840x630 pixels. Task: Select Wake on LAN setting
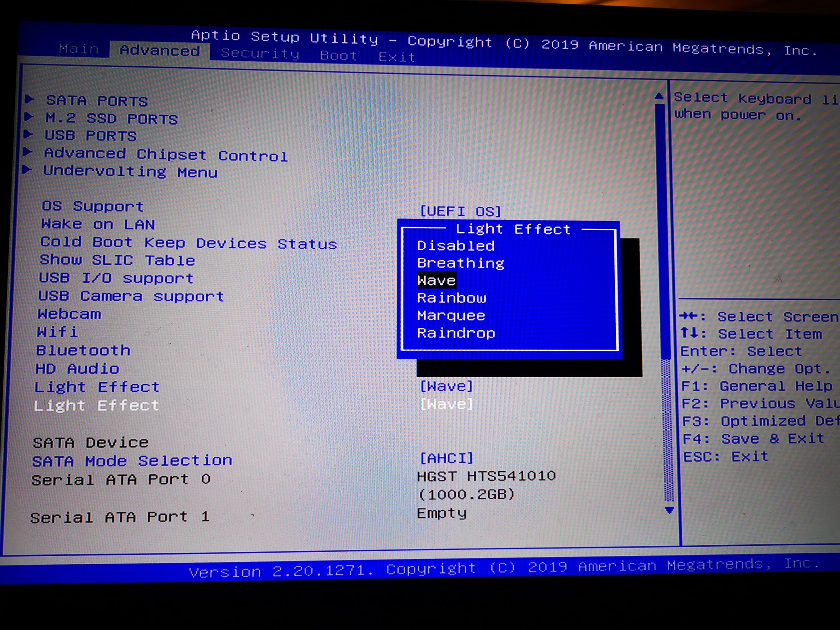(x=98, y=224)
